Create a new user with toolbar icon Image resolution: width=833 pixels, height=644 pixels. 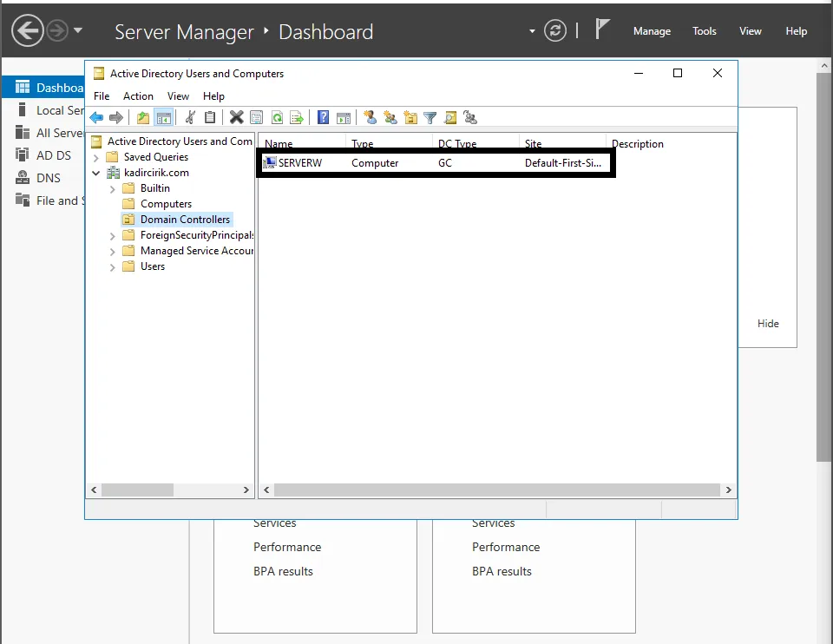coord(371,117)
